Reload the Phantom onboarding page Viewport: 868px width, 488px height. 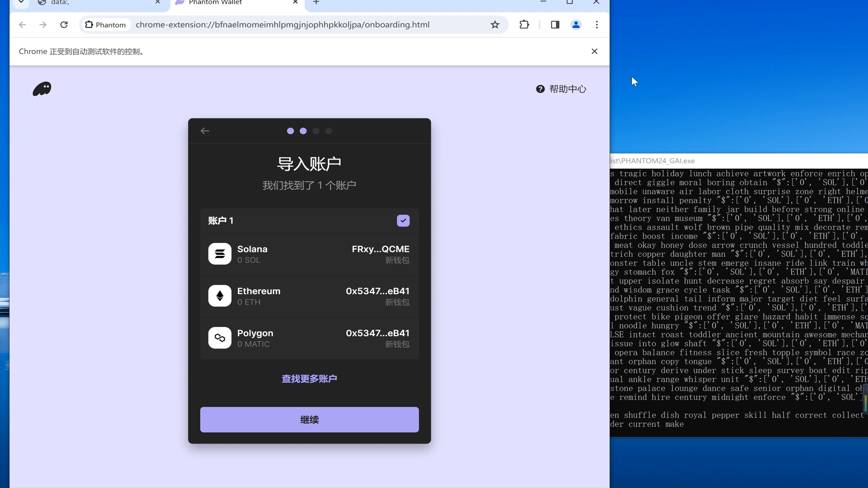tap(64, 25)
